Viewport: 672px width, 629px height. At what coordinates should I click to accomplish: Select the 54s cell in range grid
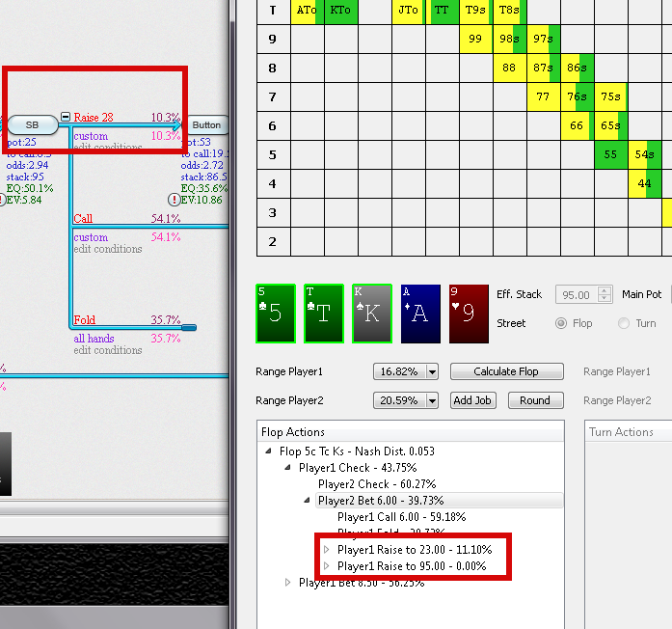(x=645, y=154)
